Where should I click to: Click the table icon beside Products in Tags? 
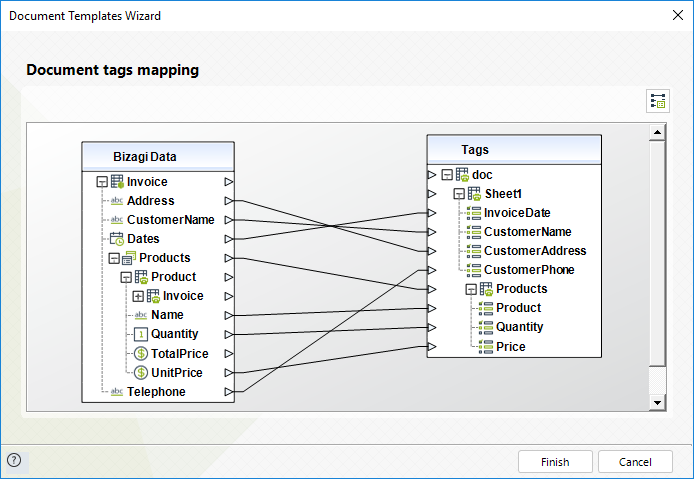[486, 289]
